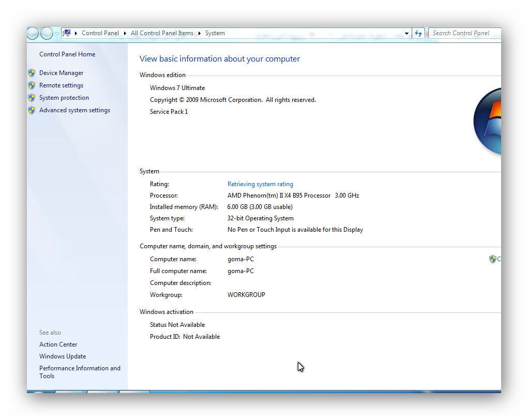Click the shield icon beside Device Manager

[32, 73]
